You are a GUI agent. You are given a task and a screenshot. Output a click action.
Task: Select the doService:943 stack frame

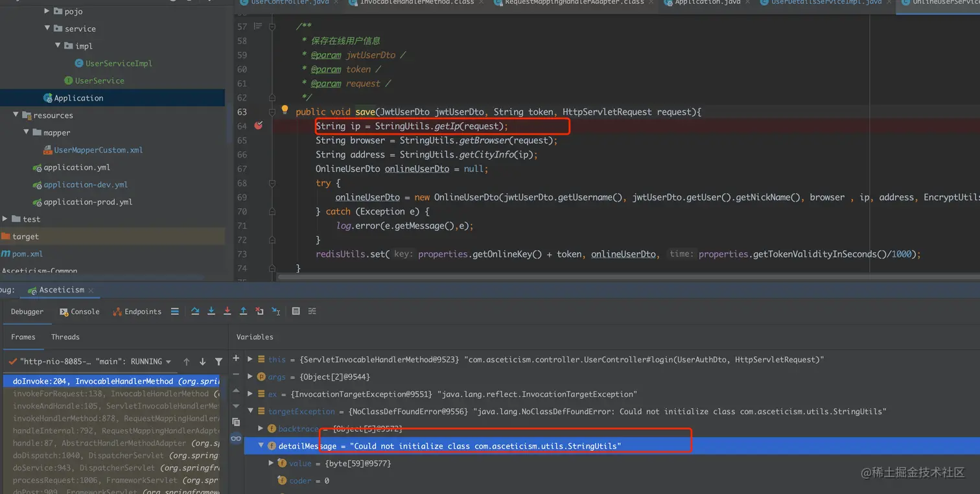111,467
